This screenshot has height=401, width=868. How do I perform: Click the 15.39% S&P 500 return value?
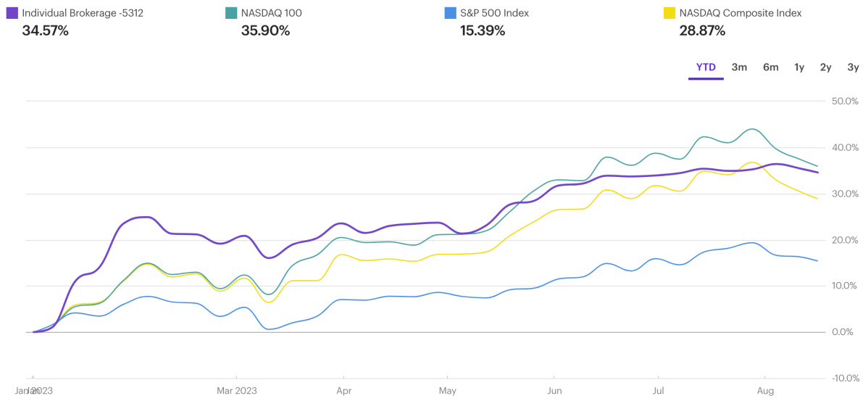point(483,30)
